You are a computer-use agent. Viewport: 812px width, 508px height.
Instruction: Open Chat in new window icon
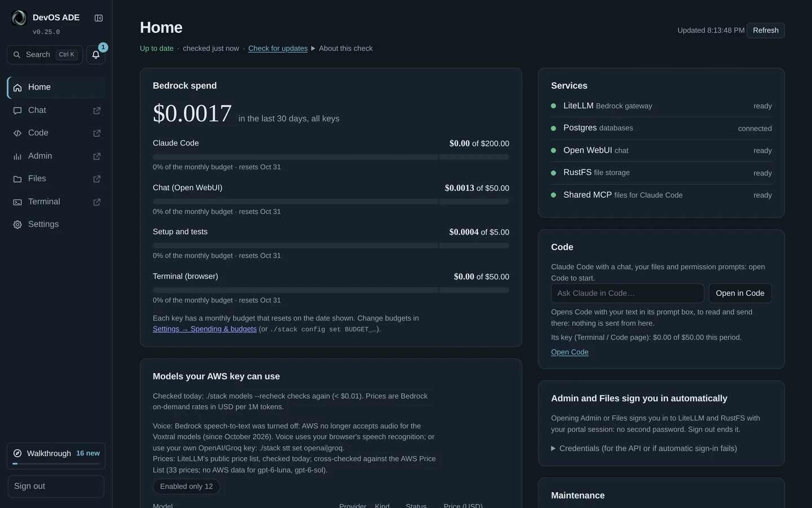[97, 111]
